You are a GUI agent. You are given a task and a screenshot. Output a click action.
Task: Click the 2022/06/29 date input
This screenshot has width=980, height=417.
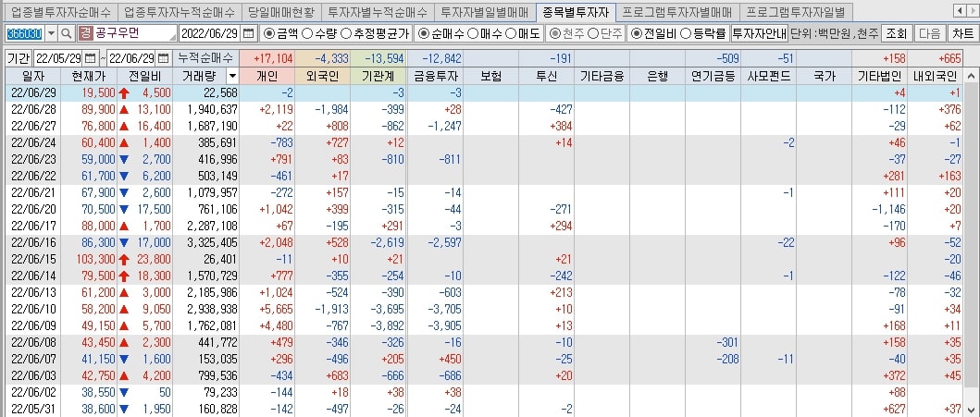211,33
